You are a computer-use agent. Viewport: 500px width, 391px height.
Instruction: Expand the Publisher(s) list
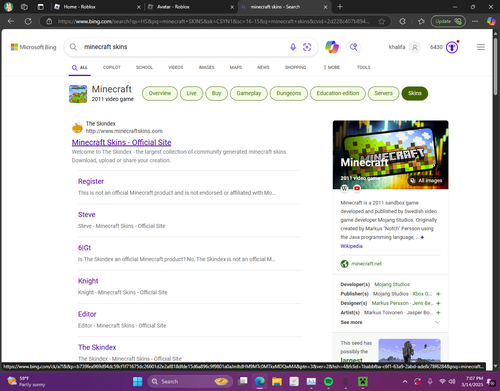pos(438,294)
